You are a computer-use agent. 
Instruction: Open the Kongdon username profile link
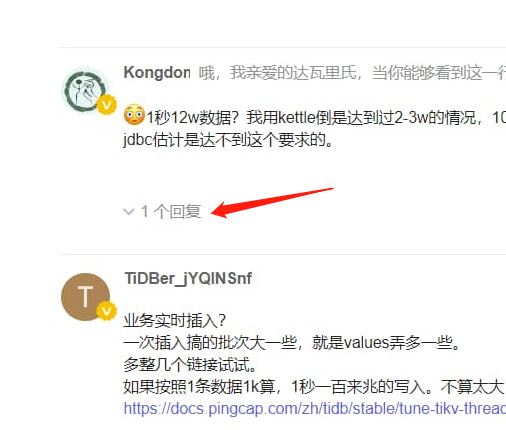tap(157, 72)
